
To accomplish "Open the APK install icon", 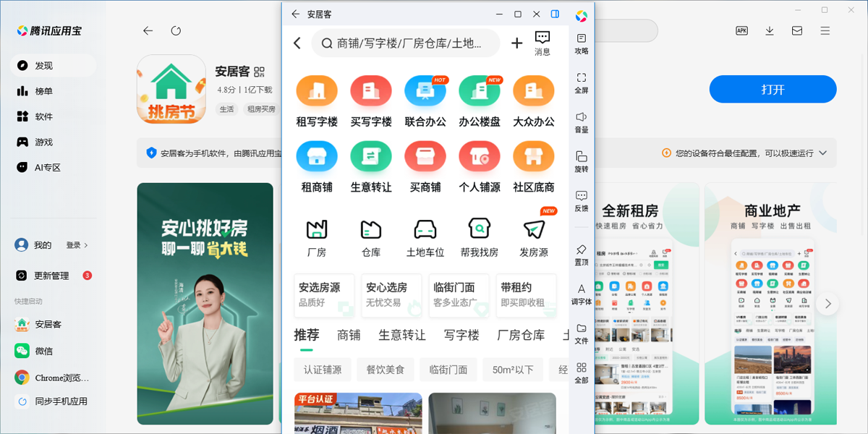I will coord(741,30).
